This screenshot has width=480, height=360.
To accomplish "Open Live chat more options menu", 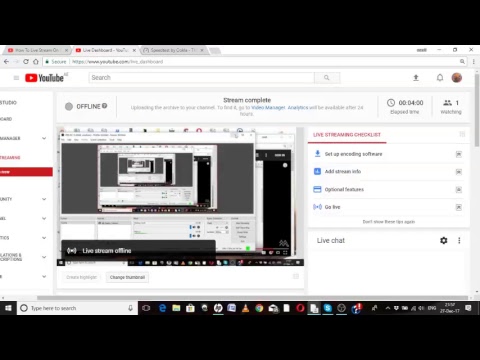I will click(459, 240).
